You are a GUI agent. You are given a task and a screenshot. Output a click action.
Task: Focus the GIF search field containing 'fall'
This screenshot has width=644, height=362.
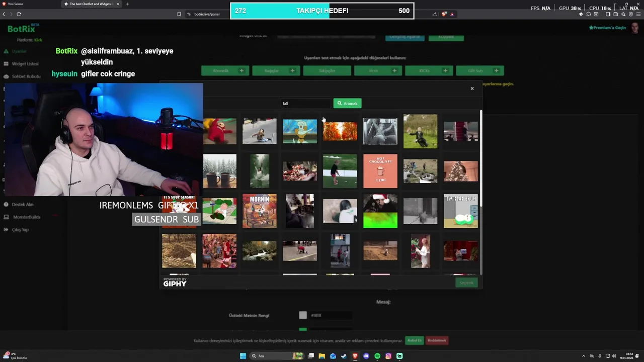(305, 103)
